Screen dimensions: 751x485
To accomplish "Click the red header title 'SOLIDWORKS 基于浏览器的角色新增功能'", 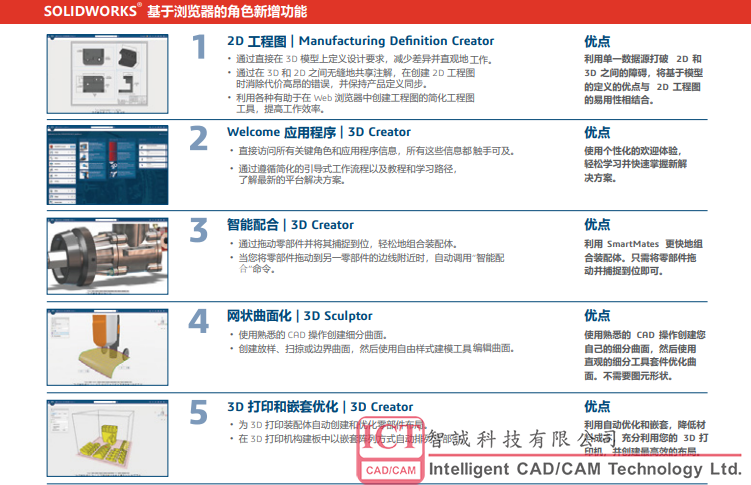I will pyautogui.click(x=175, y=11).
